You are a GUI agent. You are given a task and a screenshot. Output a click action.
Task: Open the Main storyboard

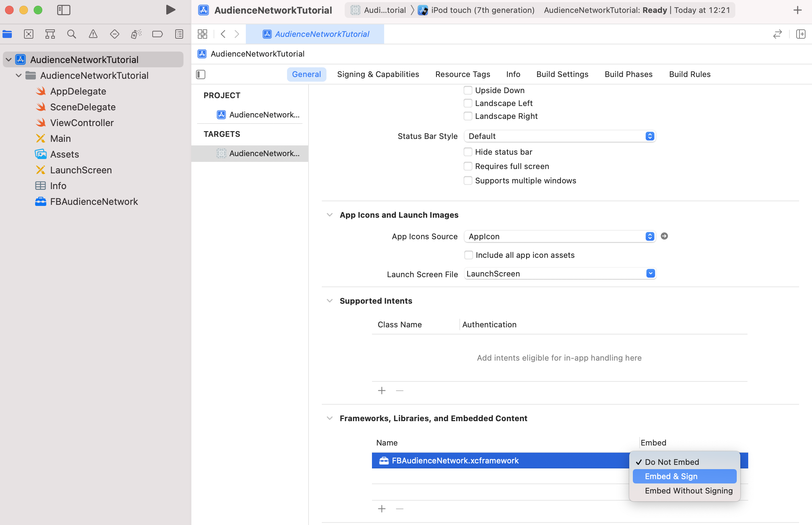pos(60,139)
